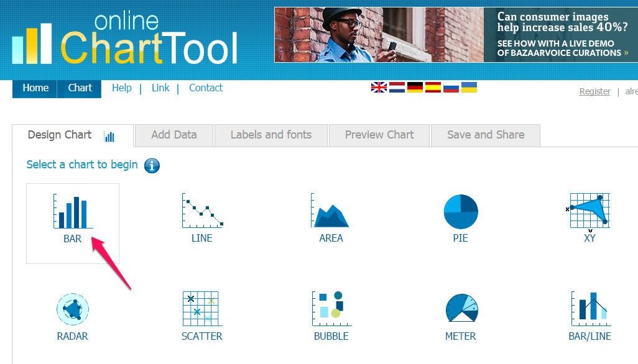The image size is (638, 364).
Task: Open the Help link
Action: (x=122, y=88)
